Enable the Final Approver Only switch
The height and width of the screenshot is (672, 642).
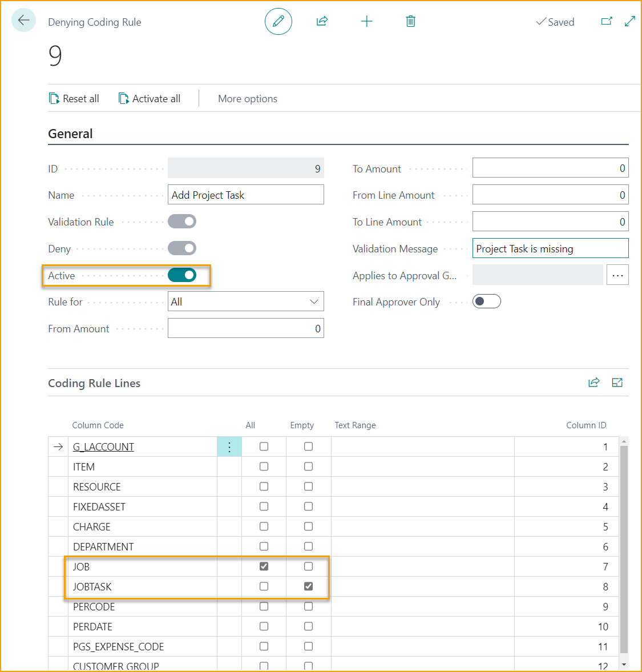tap(486, 301)
